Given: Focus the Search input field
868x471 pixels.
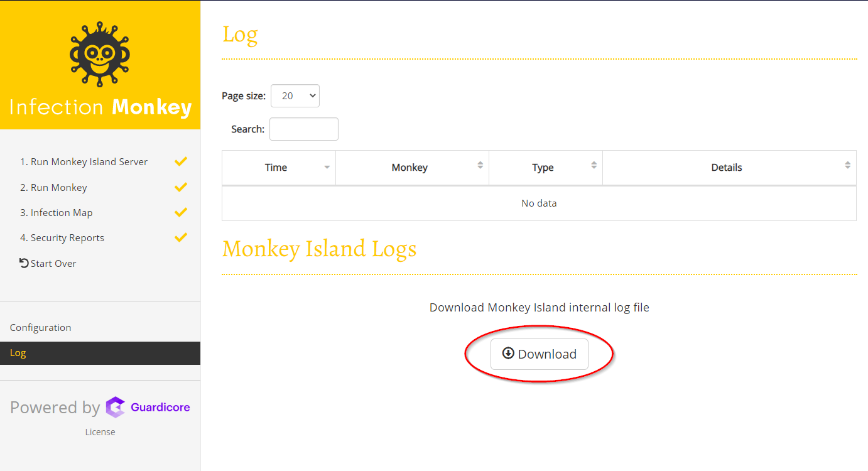Looking at the screenshot, I should [304, 129].
